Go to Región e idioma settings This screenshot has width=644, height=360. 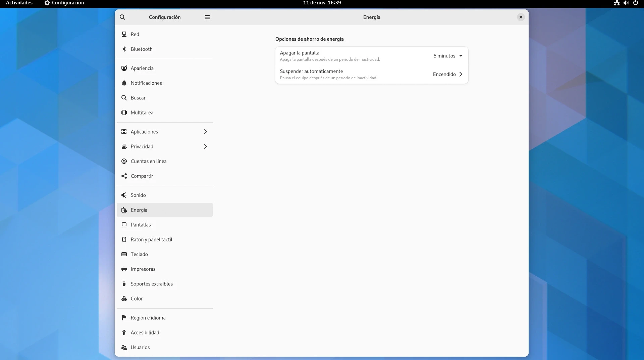148,318
